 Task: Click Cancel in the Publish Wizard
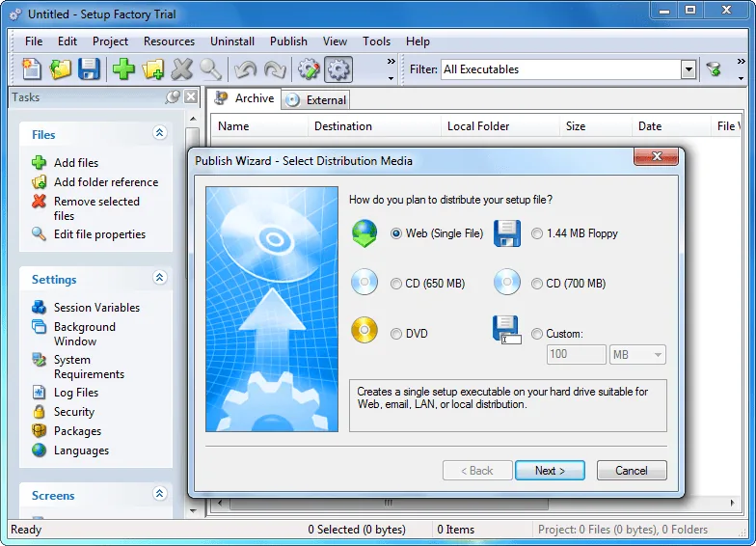coord(632,471)
